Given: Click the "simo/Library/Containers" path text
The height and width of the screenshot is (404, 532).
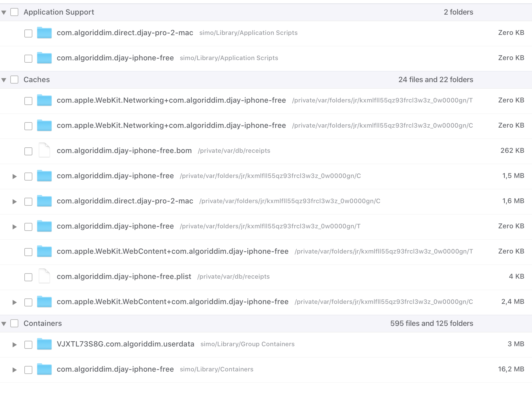Looking at the screenshot, I should click(216, 369).
